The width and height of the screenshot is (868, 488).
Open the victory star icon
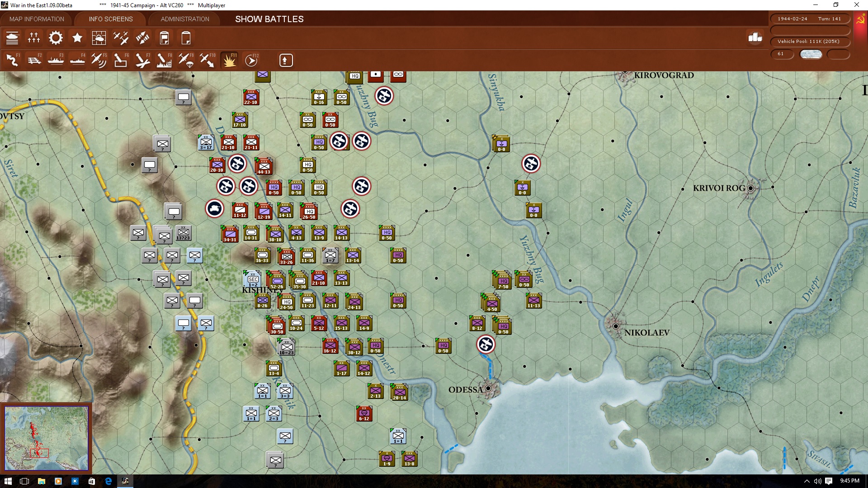[77, 38]
